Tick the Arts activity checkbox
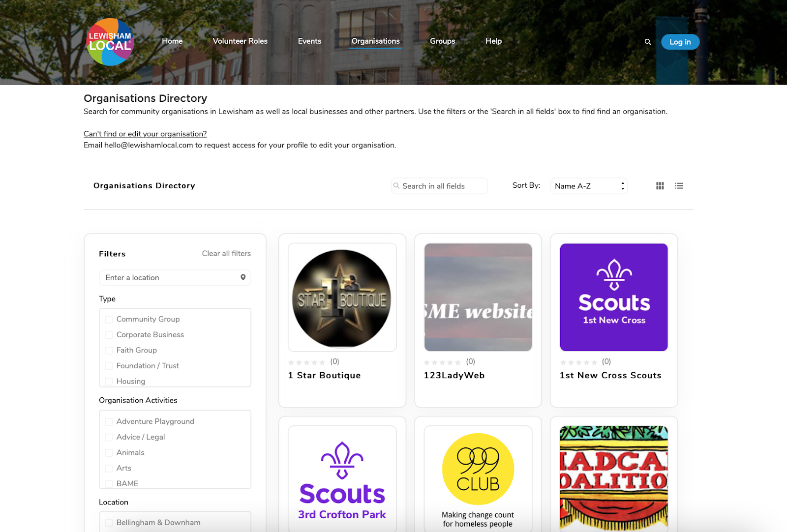787x532 pixels. coord(109,469)
